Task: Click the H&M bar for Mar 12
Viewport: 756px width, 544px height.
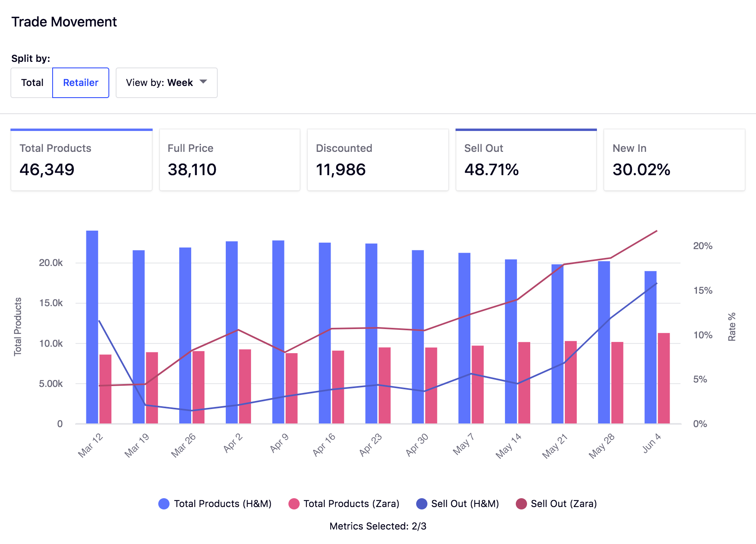Action: coord(92,327)
